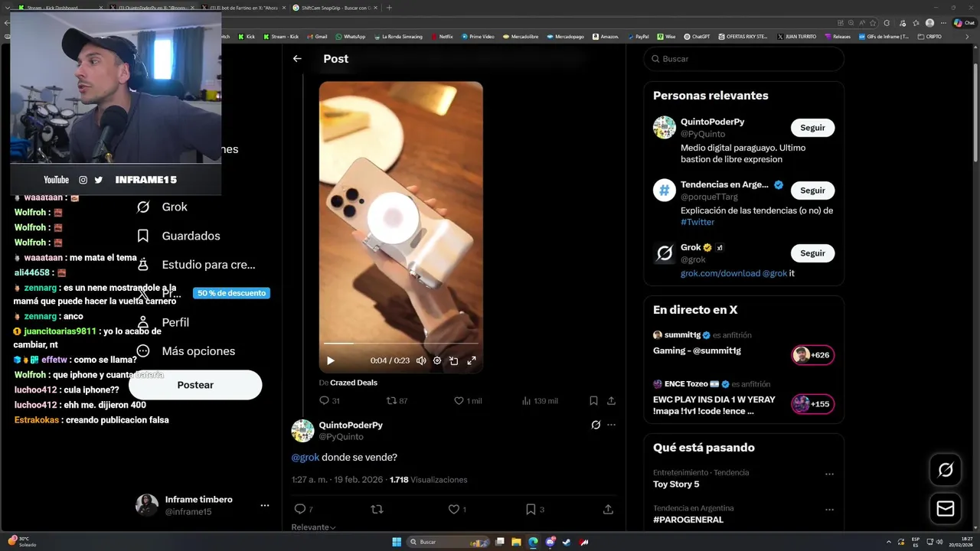Seek on the video progress bar
This screenshot has width=980, height=551.
[x=400, y=344]
